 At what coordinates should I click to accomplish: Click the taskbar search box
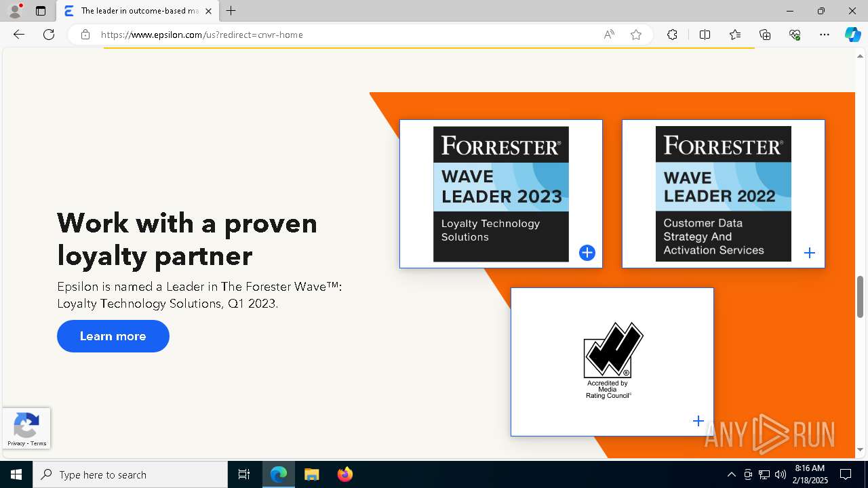[x=130, y=474]
